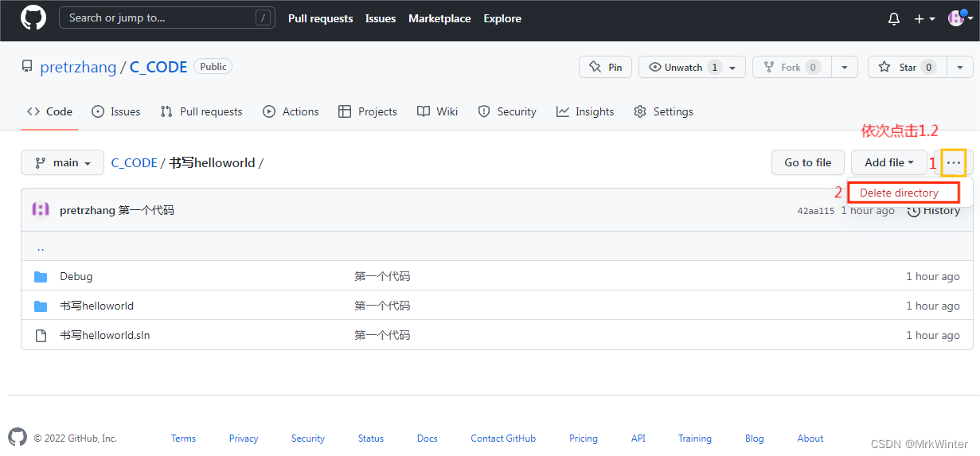Open the Explore header link
This screenshot has height=456, width=980.
point(502,18)
